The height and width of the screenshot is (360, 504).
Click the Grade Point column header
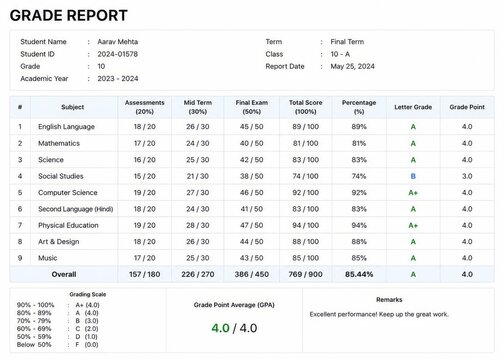tap(467, 107)
